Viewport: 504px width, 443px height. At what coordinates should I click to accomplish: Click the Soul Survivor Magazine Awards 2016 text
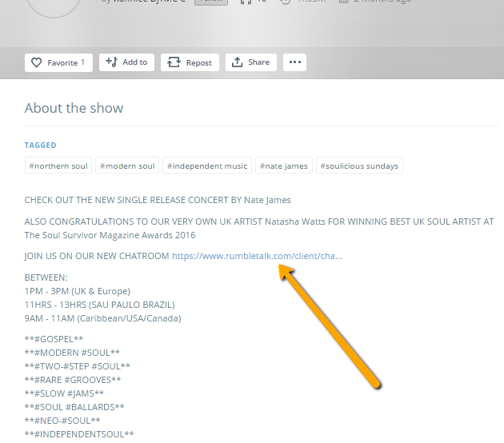[x=110, y=235]
